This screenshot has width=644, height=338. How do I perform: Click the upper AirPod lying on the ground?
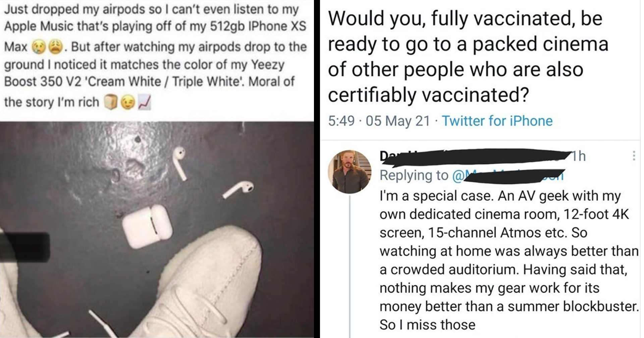pos(180,163)
